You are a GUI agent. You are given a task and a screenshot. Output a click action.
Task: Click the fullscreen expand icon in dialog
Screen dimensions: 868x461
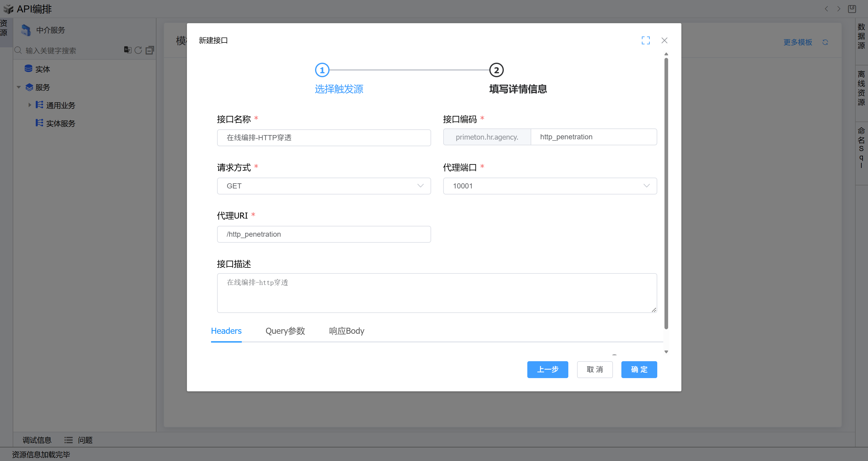(645, 40)
